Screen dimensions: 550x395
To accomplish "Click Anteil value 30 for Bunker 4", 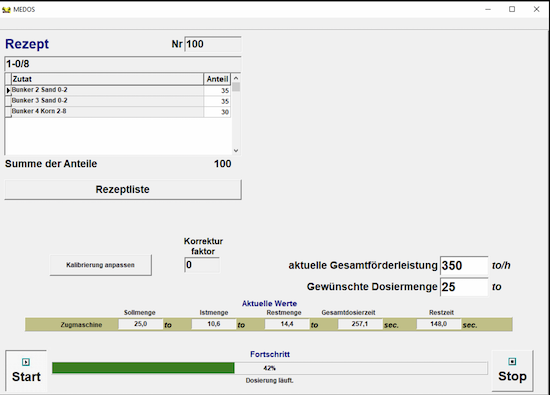I will pyautogui.click(x=217, y=112).
